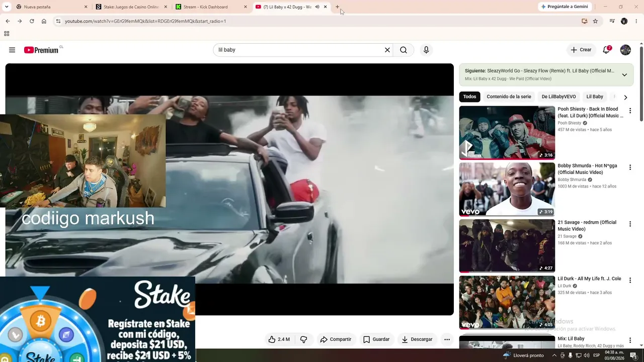Go back with the browser back arrow

8,21
